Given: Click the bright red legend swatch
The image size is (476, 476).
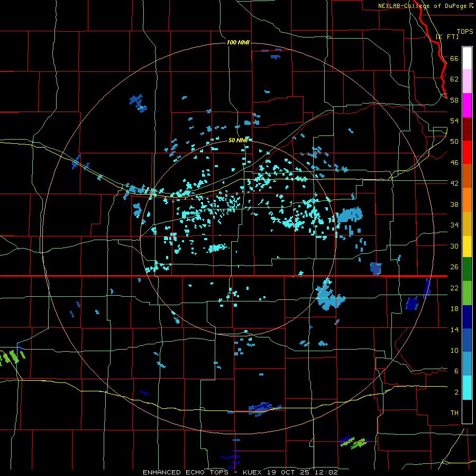Looking at the screenshot, I should (x=467, y=152).
